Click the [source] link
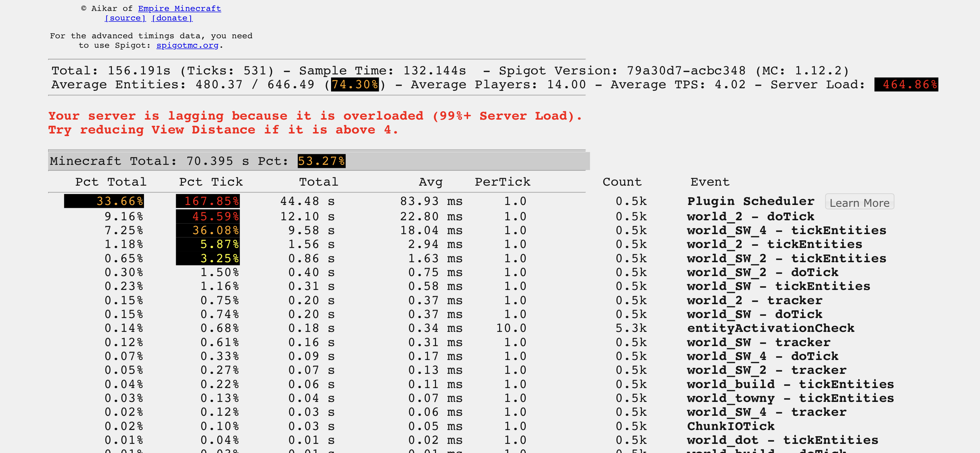980x453 pixels. tap(125, 18)
